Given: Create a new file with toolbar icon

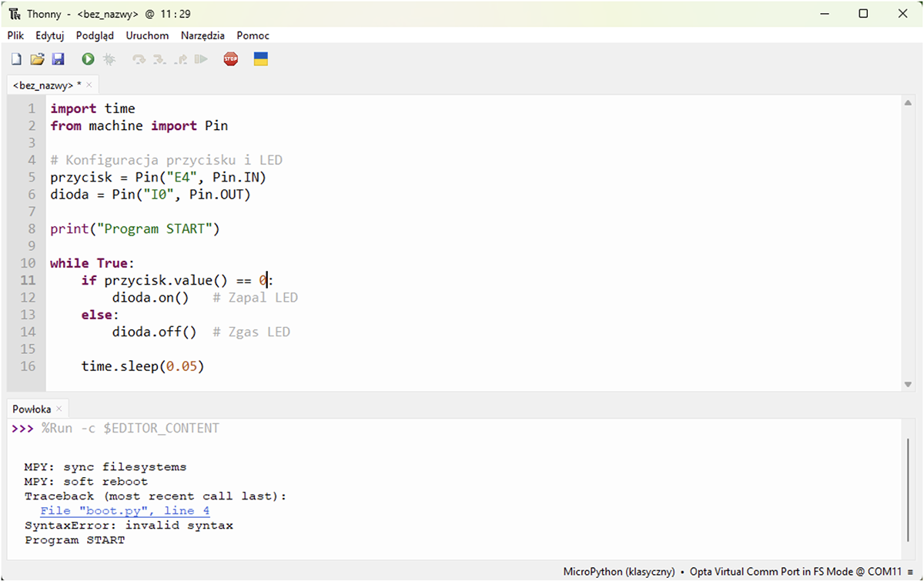Looking at the screenshot, I should point(16,59).
